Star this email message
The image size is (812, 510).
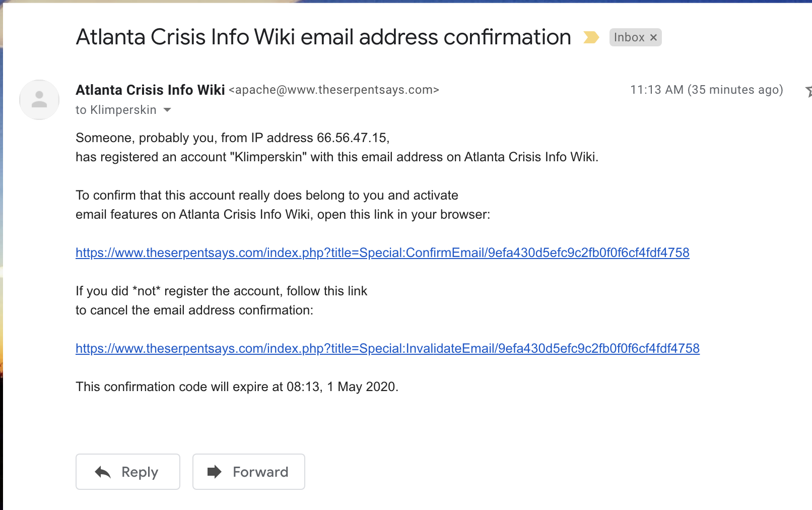[808, 91]
